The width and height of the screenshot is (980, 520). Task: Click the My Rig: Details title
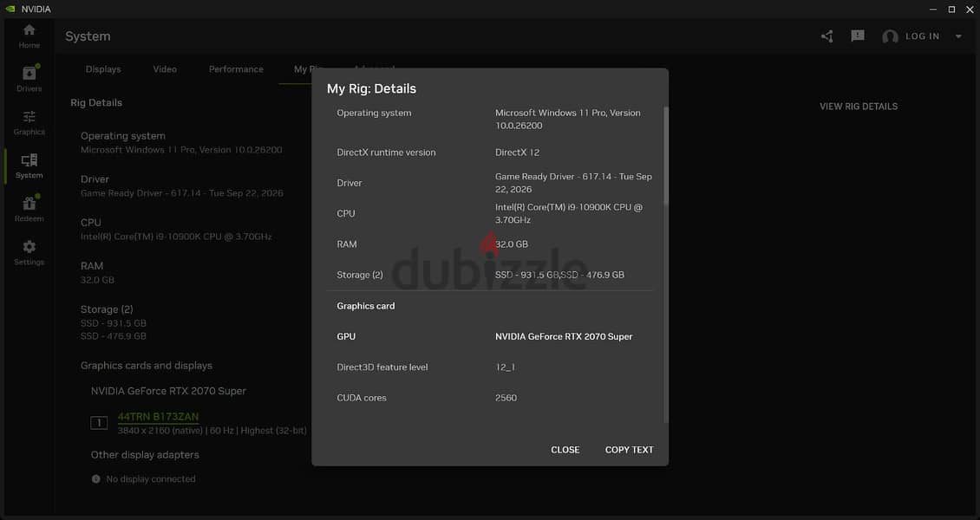(x=371, y=88)
